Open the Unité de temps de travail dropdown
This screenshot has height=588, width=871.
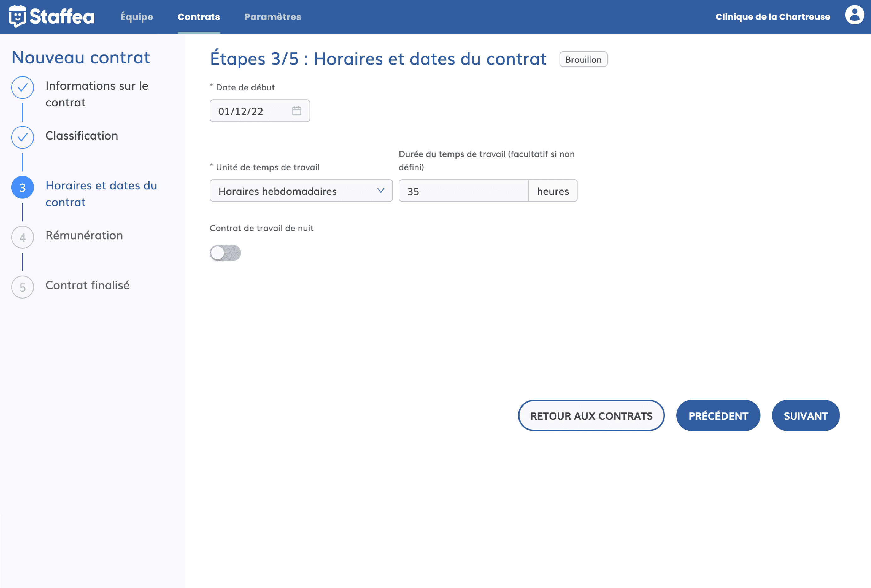point(301,191)
